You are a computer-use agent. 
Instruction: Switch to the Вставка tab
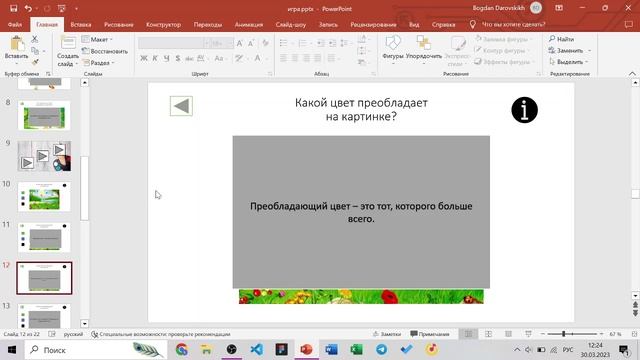(x=80, y=24)
